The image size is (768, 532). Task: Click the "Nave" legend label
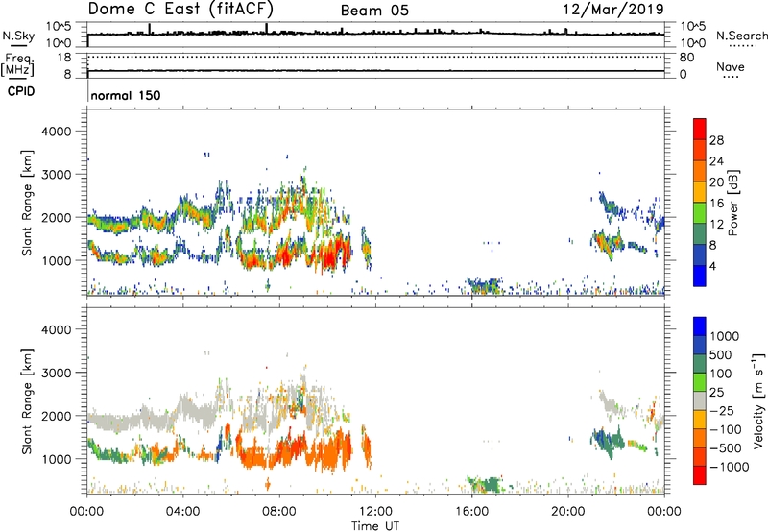point(730,67)
